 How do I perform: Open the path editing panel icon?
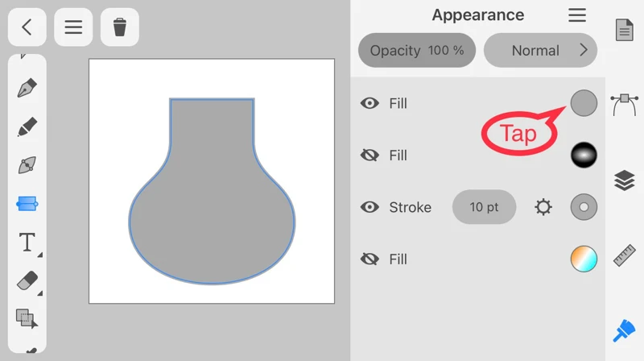click(x=625, y=104)
